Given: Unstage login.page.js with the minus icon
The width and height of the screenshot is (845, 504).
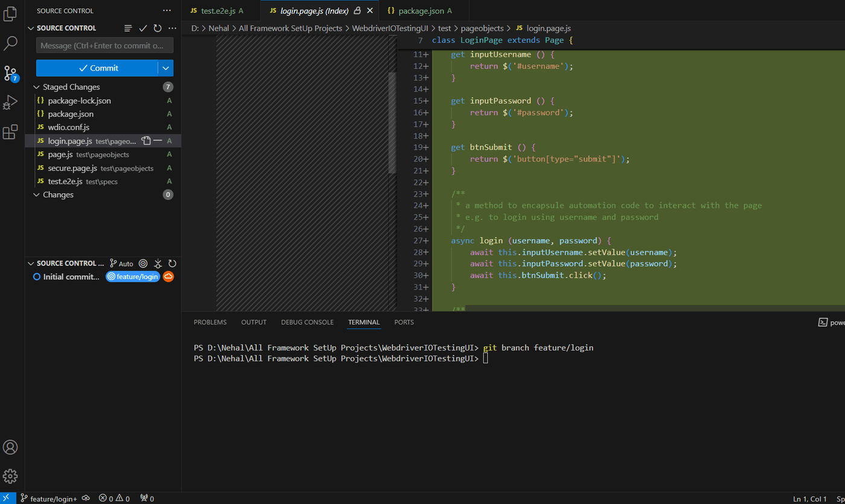Looking at the screenshot, I should (x=158, y=141).
